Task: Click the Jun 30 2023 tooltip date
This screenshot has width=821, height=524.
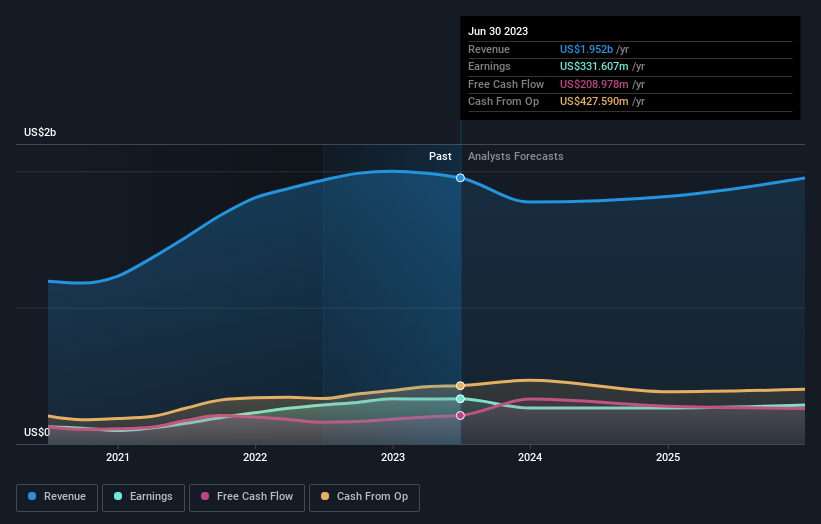Action: click(498, 31)
